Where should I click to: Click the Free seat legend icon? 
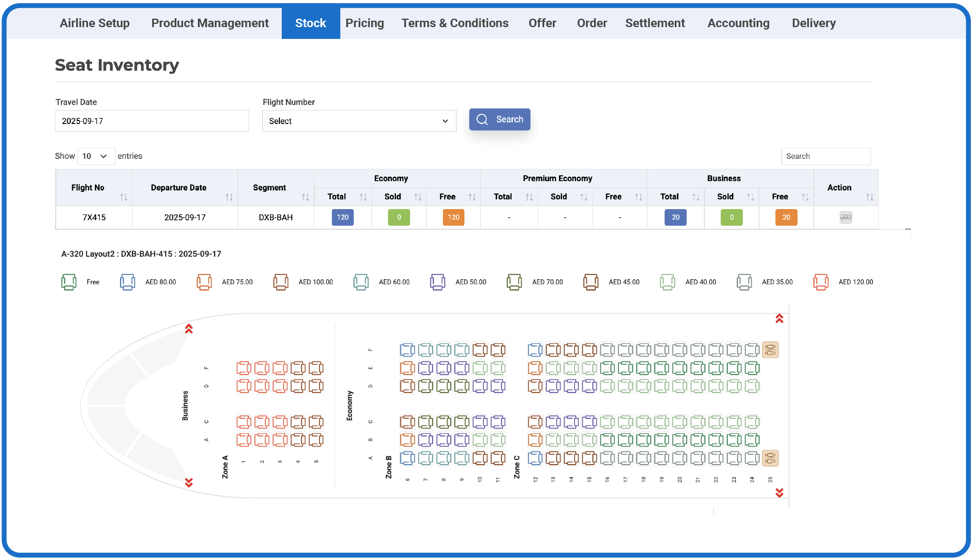[x=69, y=282]
